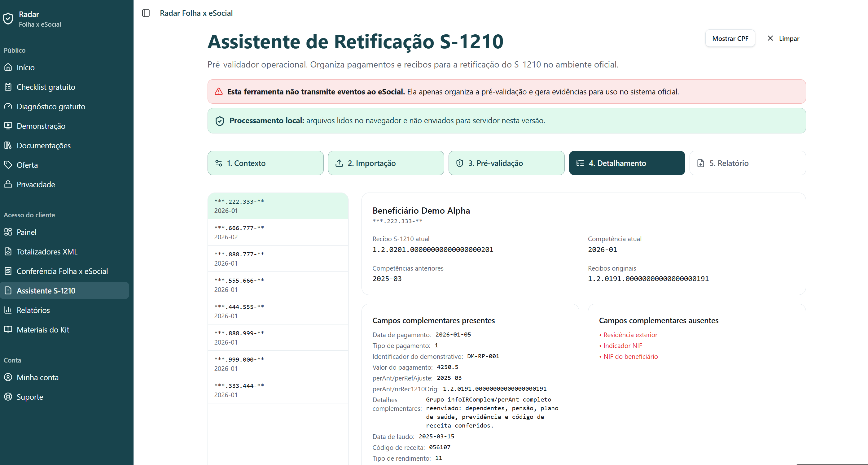Click the Radar Folha x eSocial header title
This screenshot has height=465, width=868.
click(196, 13)
